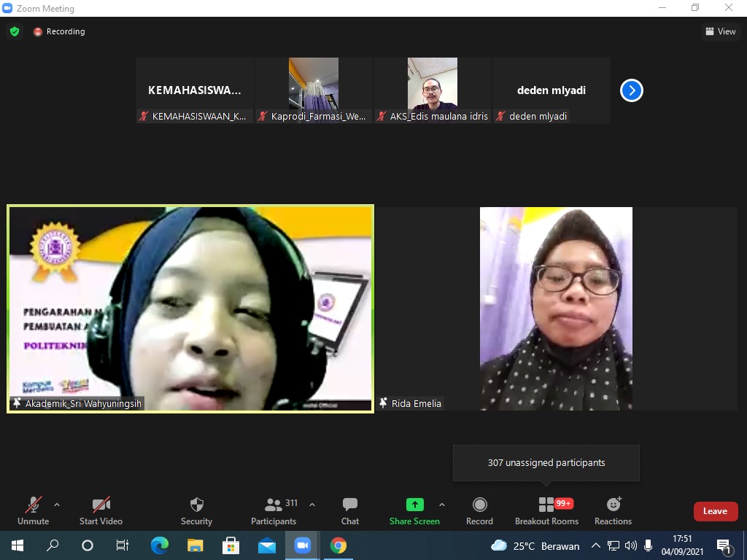Open the Reactions menu
Screen dimensions: 747x560
click(613, 511)
